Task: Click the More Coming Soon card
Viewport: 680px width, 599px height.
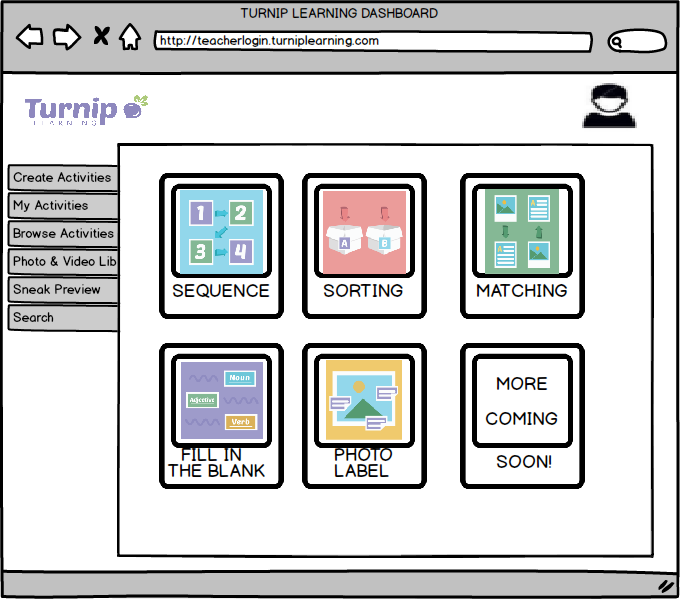Action: tap(522, 416)
